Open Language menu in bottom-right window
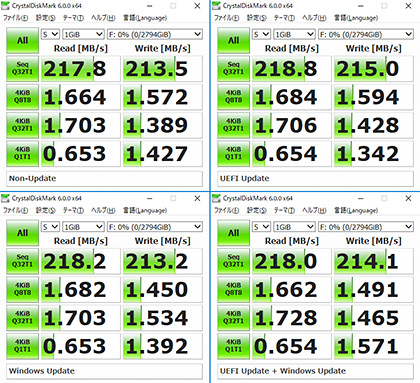 pyautogui.click(x=356, y=211)
